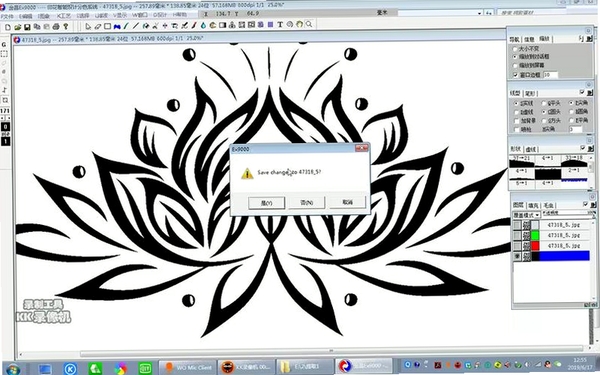The image size is (600, 375).
Task: Open the 帮助 menu
Action: click(179, 15)
